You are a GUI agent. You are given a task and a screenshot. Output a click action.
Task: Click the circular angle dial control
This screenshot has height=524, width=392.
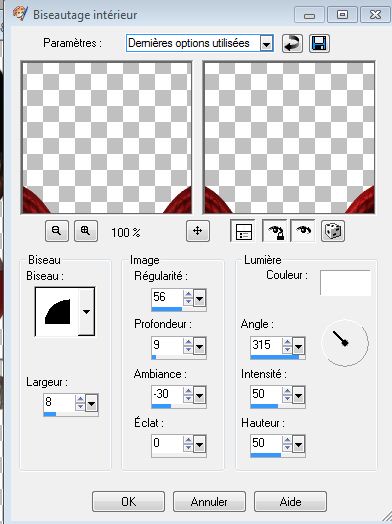pos(345,343)
